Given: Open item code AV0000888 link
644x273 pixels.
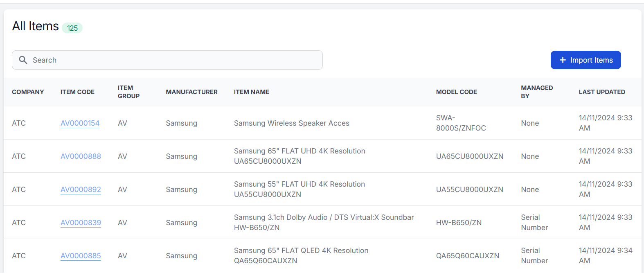Looking at the screenshot, I should 81,156.
